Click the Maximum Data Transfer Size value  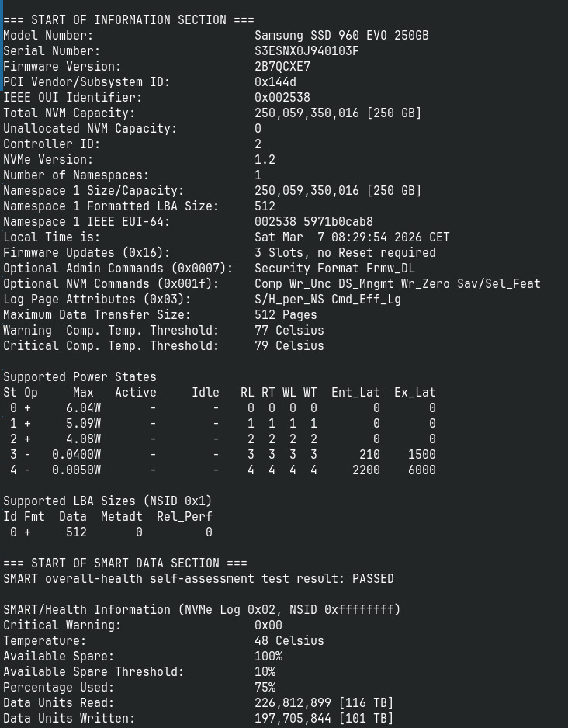point(286,315)
